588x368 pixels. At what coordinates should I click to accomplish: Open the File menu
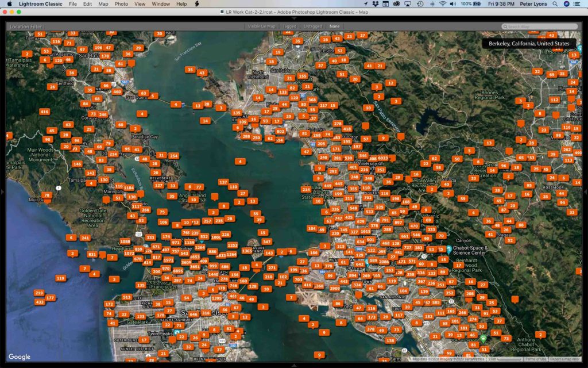click(x=73, y=4)
